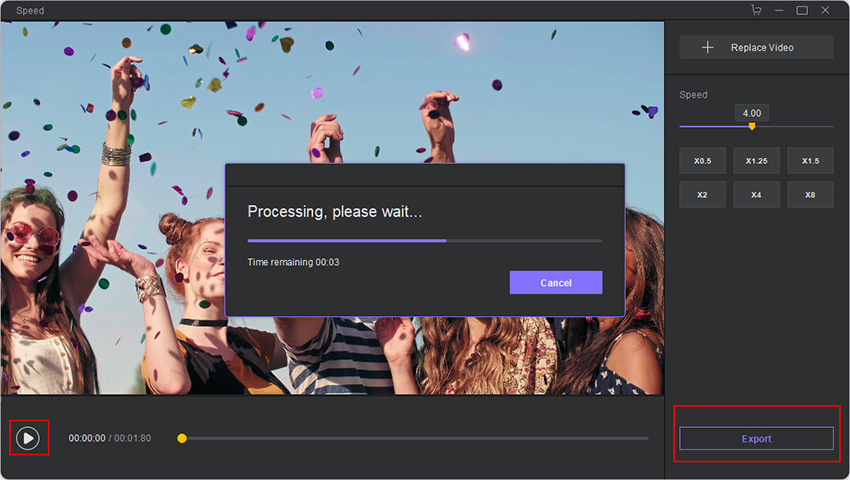Apply the X4 speed preset
Image resolution: width=850 pixels, height=480 pixels.
click(756, 195)
